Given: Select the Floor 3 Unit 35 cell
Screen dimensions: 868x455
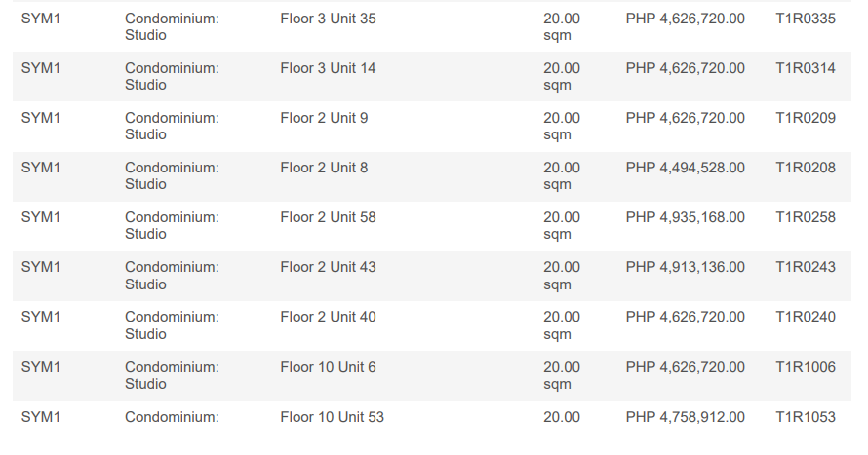Looking at the screenshot, I should point(328,19).
